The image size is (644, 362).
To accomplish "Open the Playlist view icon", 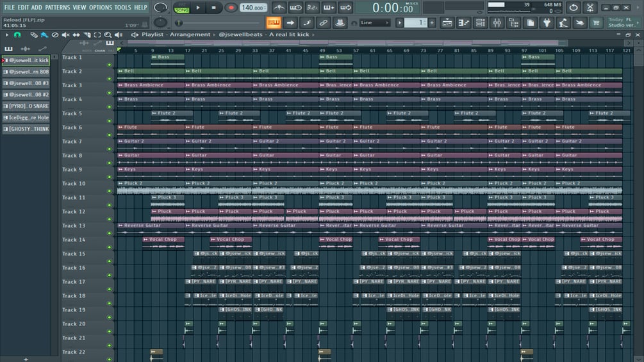I will pos(447,22).
